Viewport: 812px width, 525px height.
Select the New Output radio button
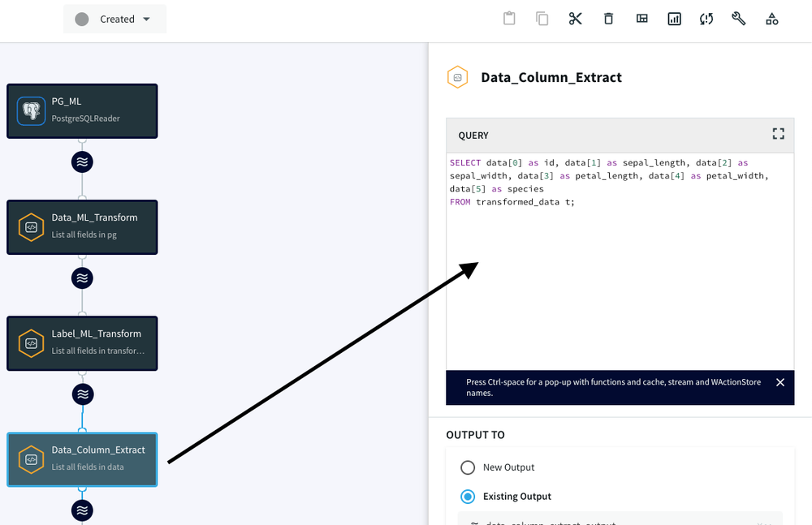468,467
